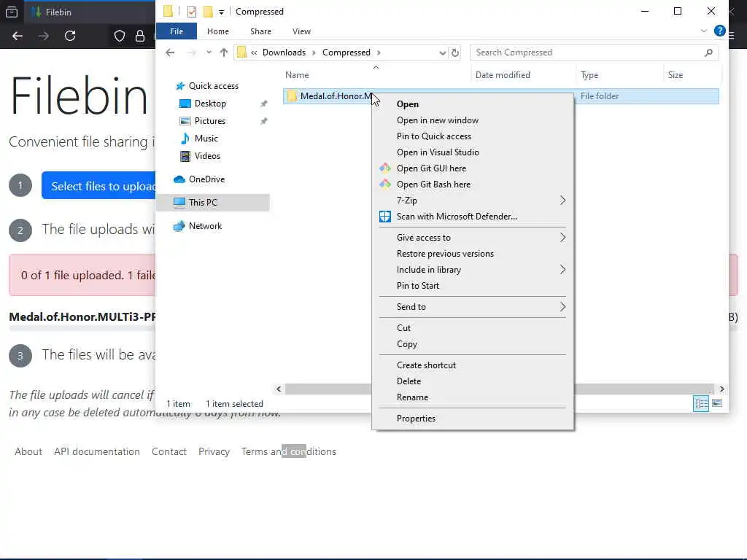Click Downloads in the breadcrumb path
This screenshot has height=560, width=747.
coord(284,52)
